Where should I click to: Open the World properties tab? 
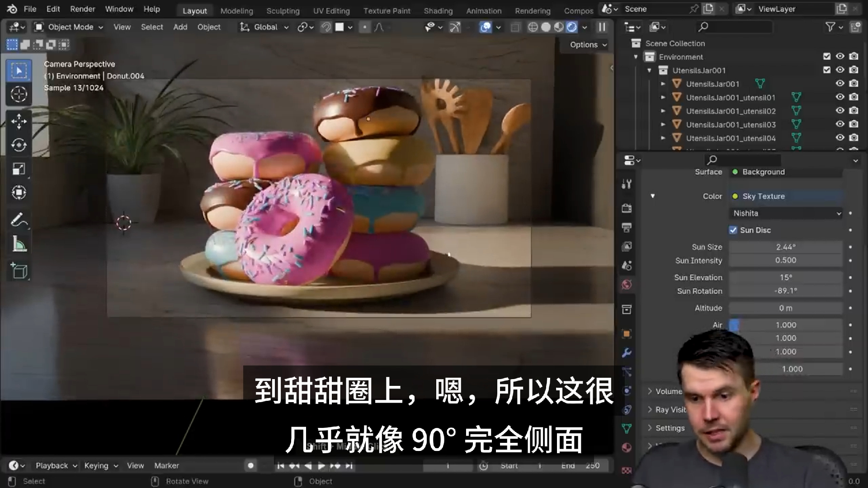[627, 285]
